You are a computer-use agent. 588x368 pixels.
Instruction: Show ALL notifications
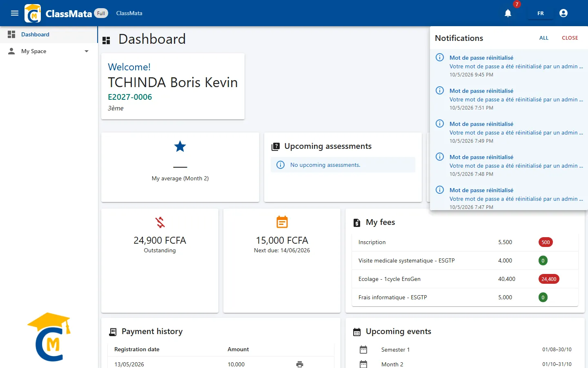click(544, 38)
